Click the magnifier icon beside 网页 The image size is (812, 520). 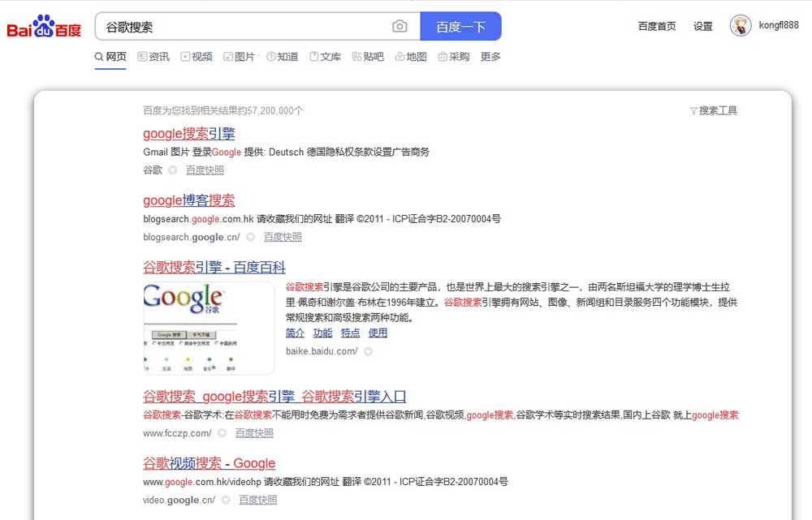[97, 56]
